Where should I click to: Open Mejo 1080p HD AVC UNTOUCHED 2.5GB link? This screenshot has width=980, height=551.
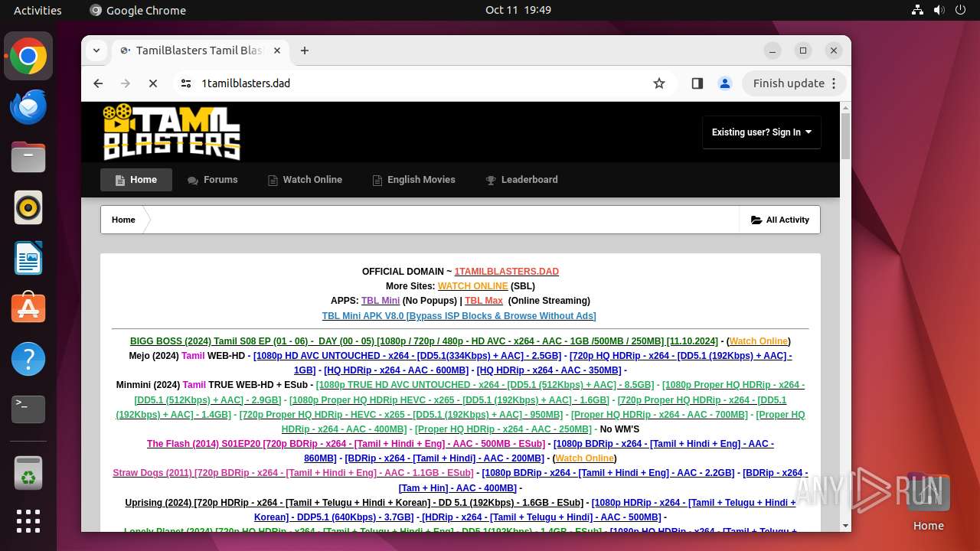point(407,356)
